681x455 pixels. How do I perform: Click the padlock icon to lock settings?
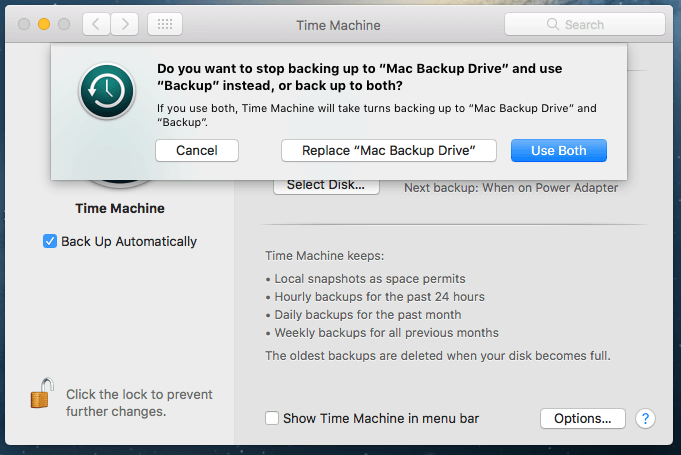click(x=41, y=396)
